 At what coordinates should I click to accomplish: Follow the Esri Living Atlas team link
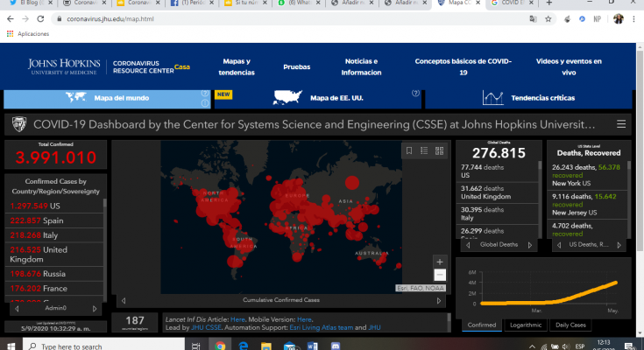322,327
